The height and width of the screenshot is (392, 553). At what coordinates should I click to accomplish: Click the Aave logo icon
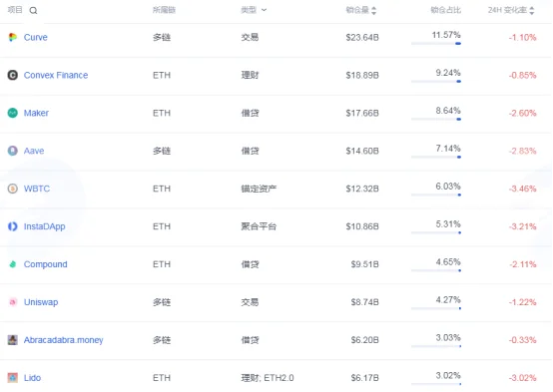point(13,151)
